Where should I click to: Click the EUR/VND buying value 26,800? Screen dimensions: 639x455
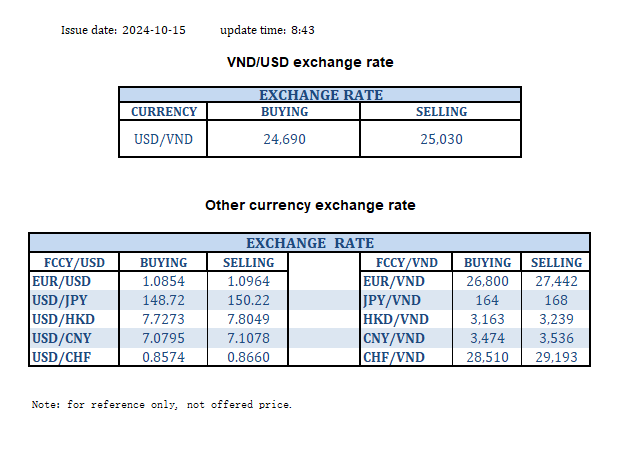[x=488, y=282]
